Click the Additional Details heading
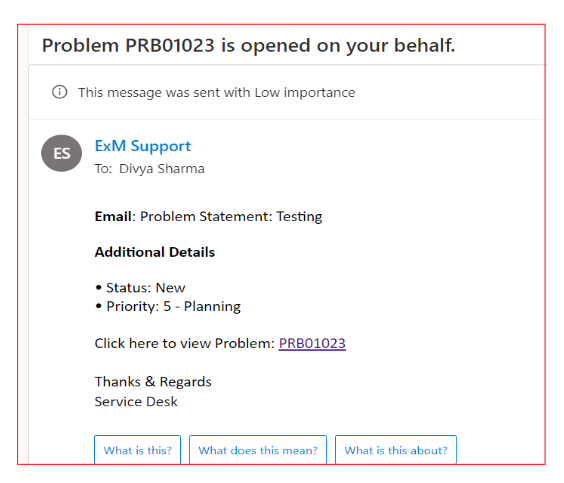 pyautogui.click(x=155, y=252)
